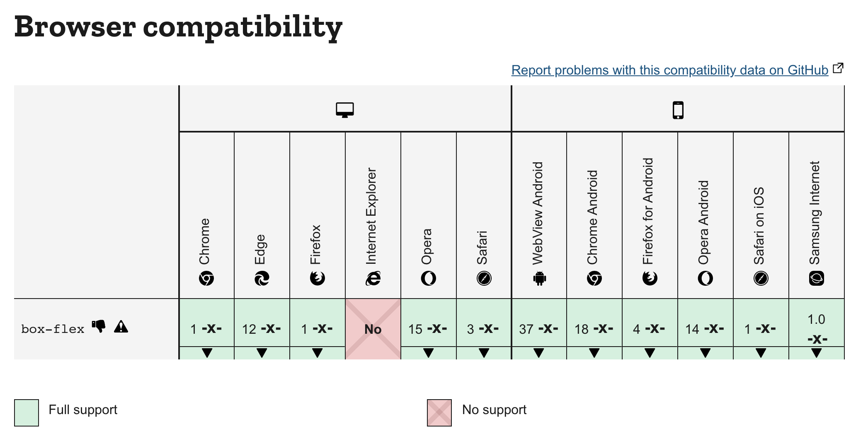
Task: Click the external link icon after GitHub
Action: click(838, 68)
